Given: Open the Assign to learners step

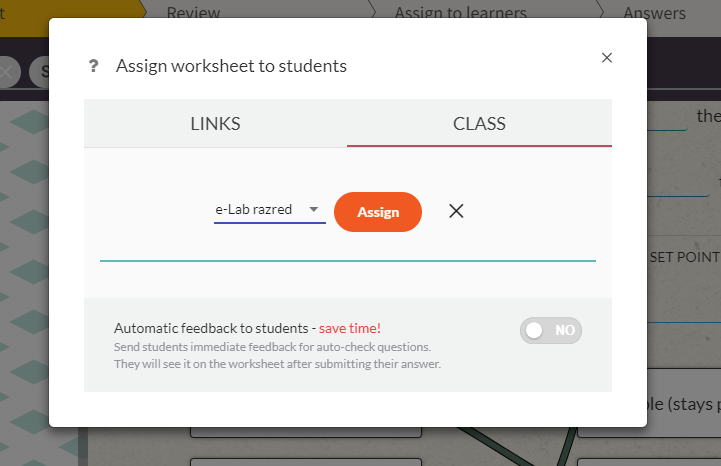Looking at the screenshot, I should [460, 13].
